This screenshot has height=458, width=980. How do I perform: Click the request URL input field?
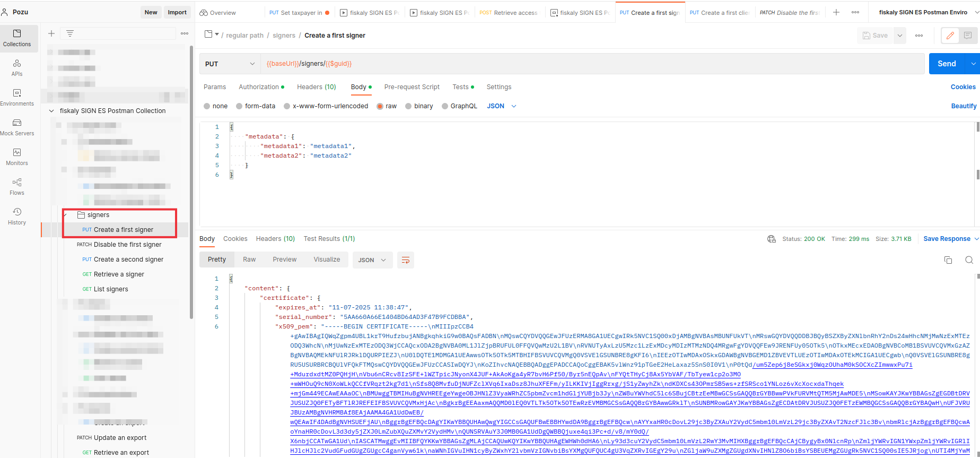[592, 64]
